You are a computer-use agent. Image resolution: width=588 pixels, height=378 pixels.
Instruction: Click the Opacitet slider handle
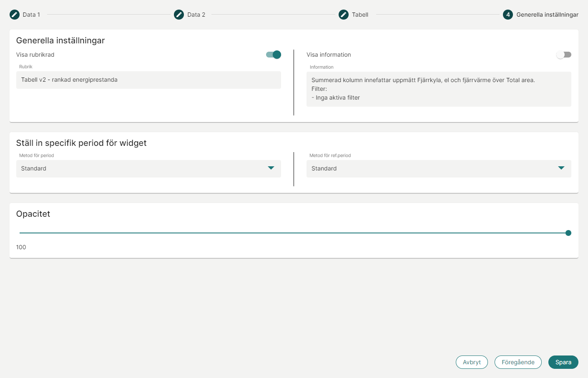tap(568, 233)
